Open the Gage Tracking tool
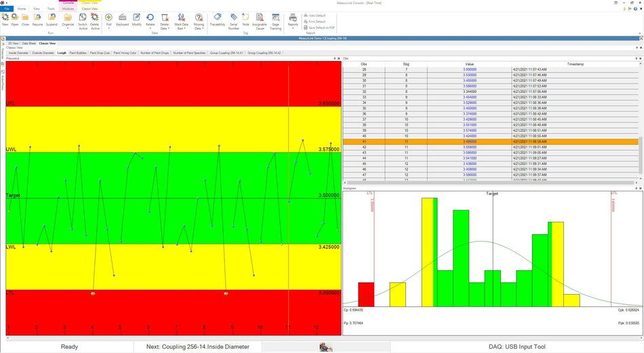 276,20
